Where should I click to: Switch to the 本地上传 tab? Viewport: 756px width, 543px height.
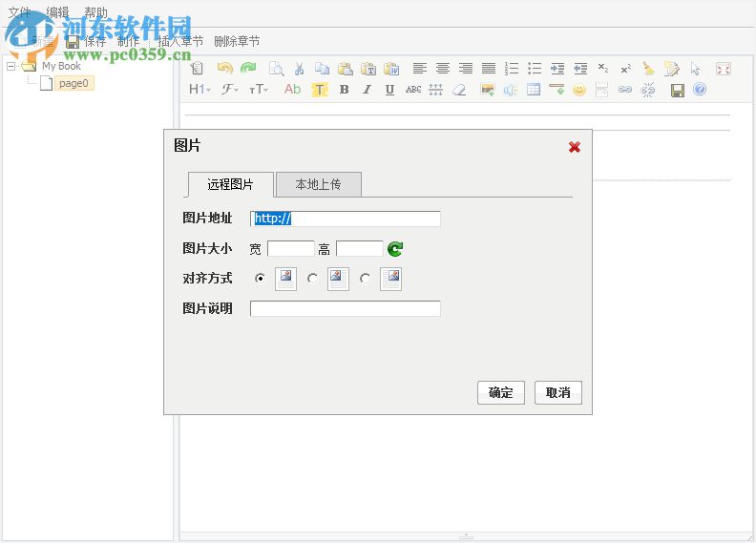318,184
